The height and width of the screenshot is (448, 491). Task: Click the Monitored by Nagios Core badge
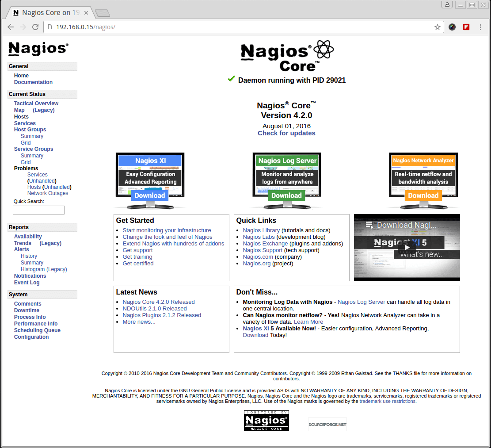(x=266, y=421)
